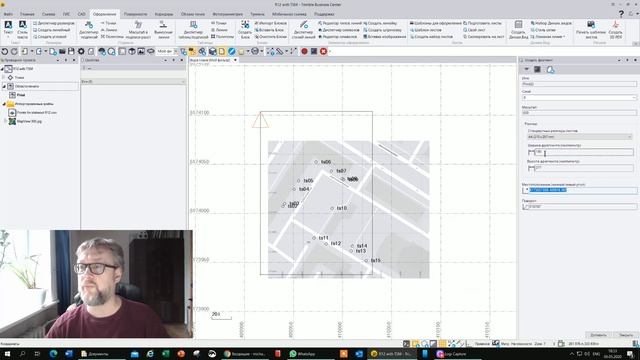Switch to the Съемка ribbon tab
640x360 pixels.
49,14
